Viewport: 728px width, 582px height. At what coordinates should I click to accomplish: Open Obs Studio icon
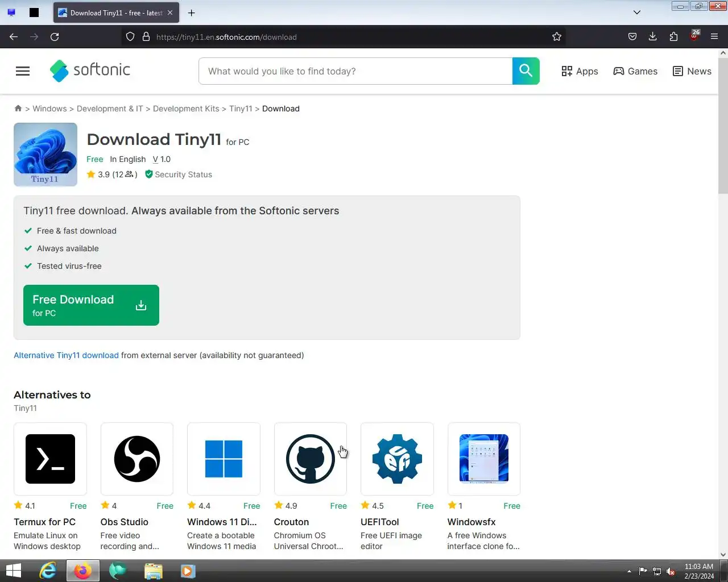pyautogui.click(x=137, y=459)
